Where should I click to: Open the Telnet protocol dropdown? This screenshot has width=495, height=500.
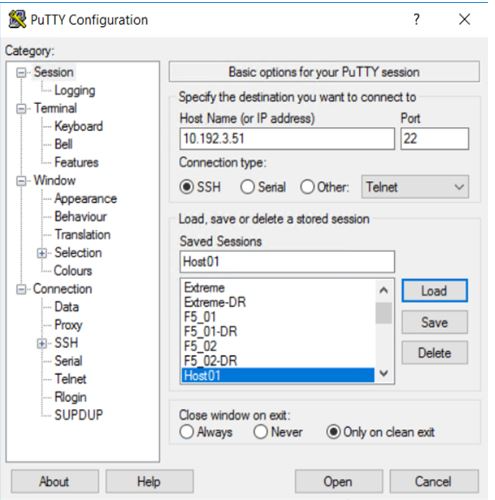(x=415, y=187)
